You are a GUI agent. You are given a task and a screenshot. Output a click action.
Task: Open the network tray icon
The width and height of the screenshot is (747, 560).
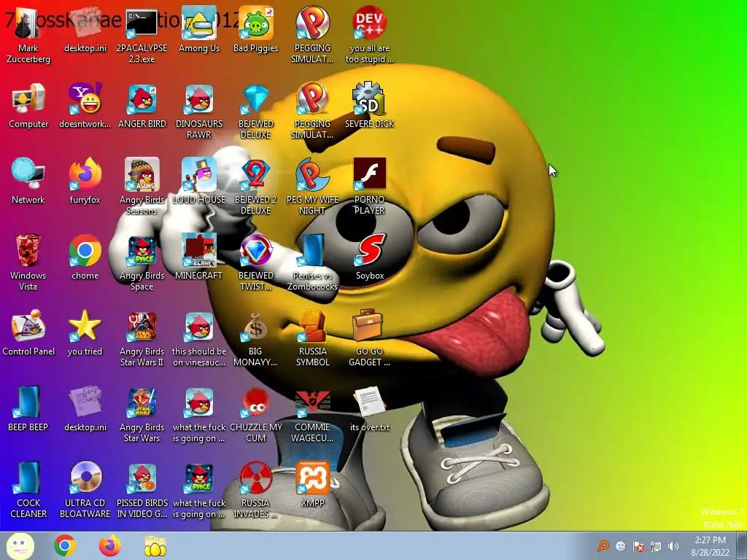pos(656,546)
